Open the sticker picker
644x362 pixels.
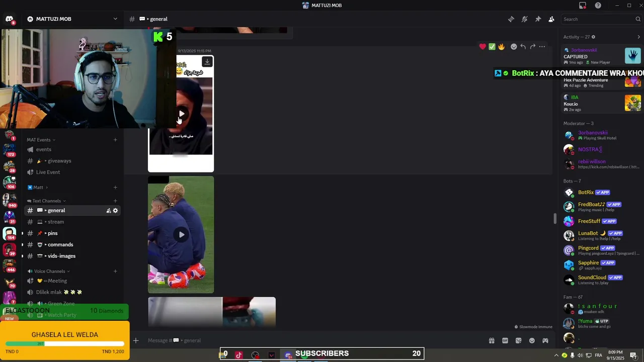tap(519, 340)
